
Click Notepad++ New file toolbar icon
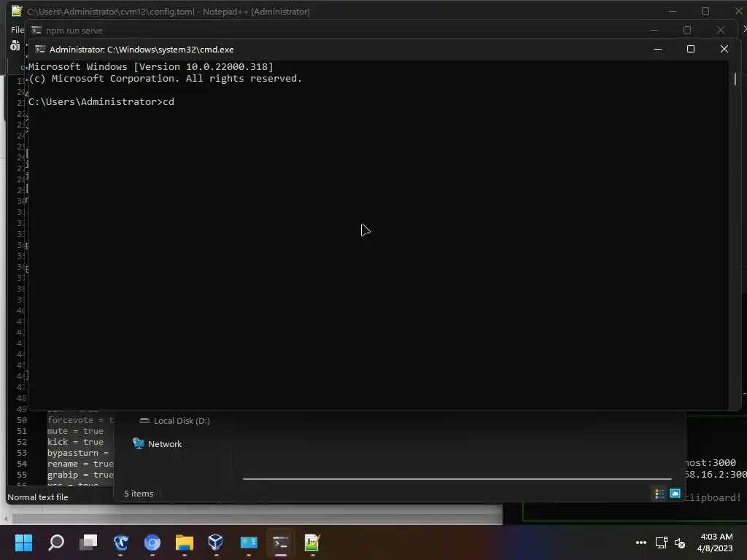[x=15, y=46]
